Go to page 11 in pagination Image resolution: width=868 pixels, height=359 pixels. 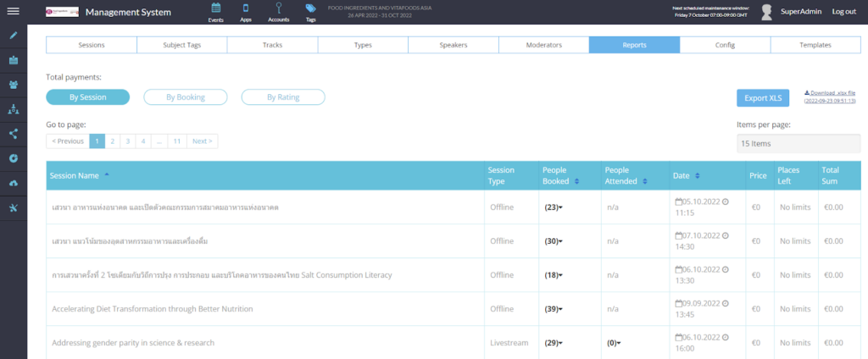[x=177, y=141]
